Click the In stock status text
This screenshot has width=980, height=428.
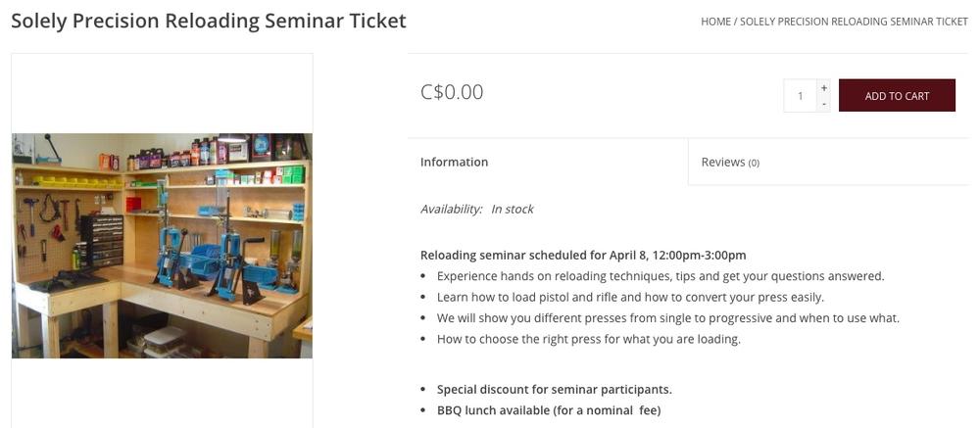coord(513,209)
